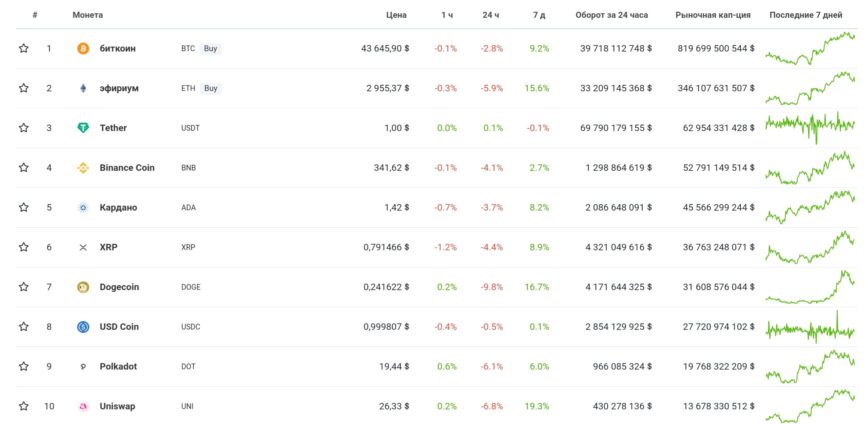Star the Uniswap row

(23, 406)
